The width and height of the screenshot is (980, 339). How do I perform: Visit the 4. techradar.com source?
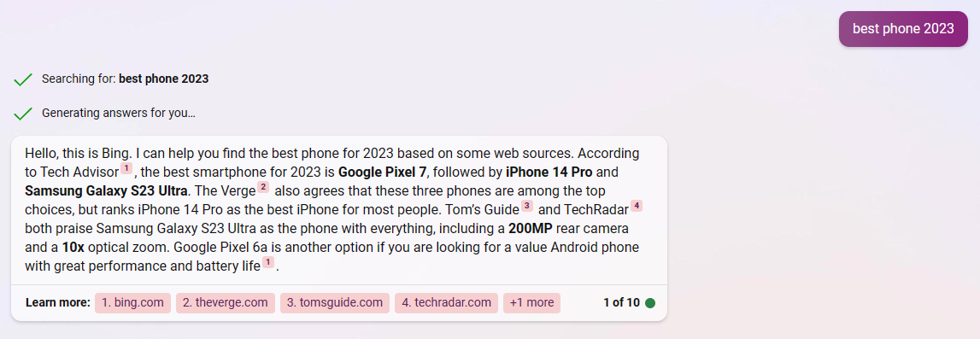[446, 303]
